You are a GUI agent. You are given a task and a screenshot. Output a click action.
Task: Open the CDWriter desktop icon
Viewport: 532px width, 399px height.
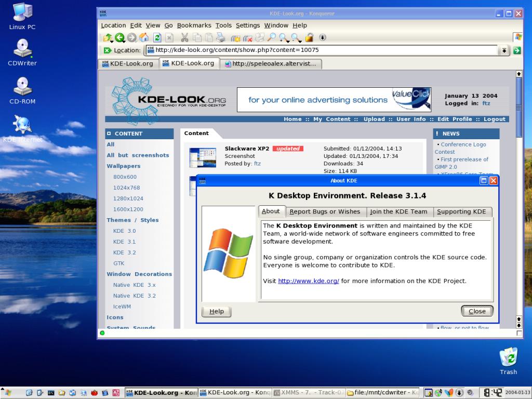[22, 52]
